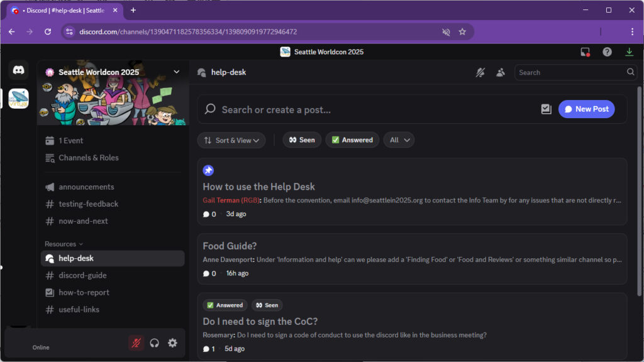The image size is (644, 362).
Task: Open the inbox icon in title bar
Action: pyautogui.click(x=585, y=52)
